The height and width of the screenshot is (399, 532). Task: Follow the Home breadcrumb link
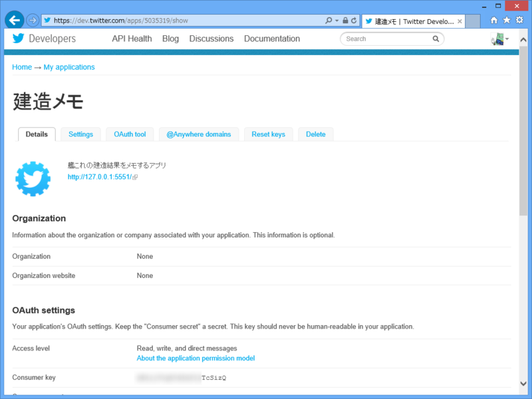(22, 67)
